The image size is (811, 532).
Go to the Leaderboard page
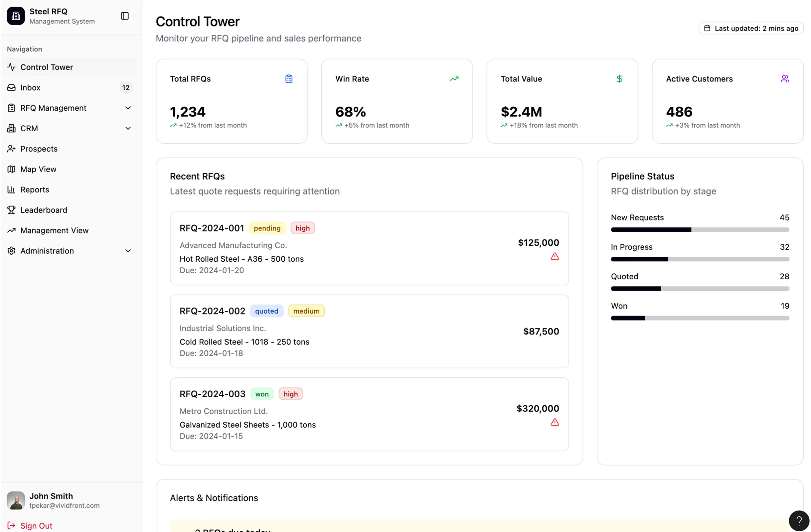pos(44,210)
